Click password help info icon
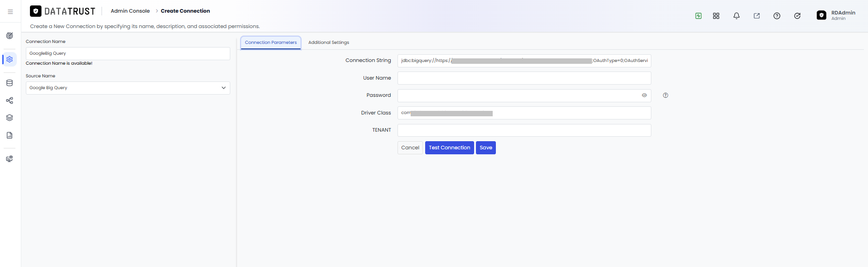The width and height of the screenshot is (868, 267). (x=665, y=95)
